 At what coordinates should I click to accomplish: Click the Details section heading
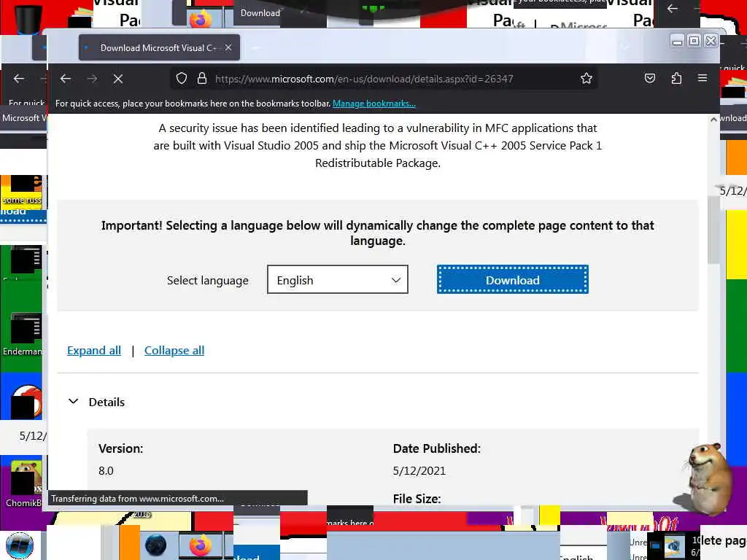coord(107,402)
